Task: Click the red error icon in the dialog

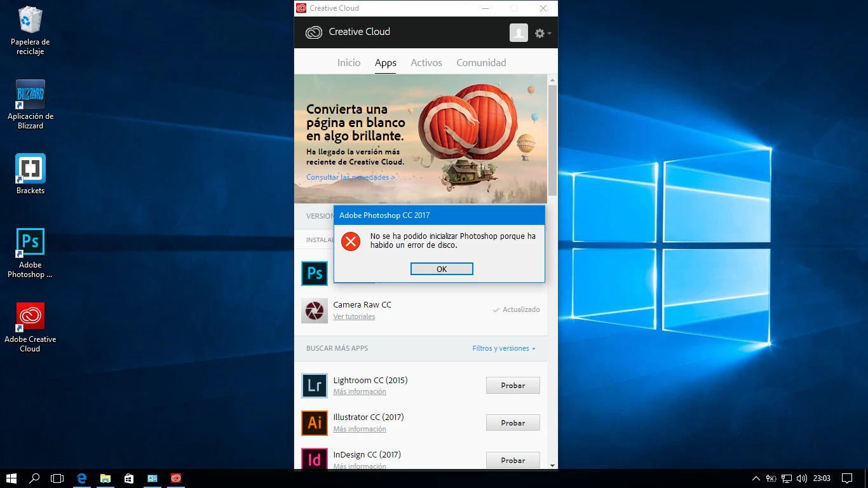Action: 351,241
